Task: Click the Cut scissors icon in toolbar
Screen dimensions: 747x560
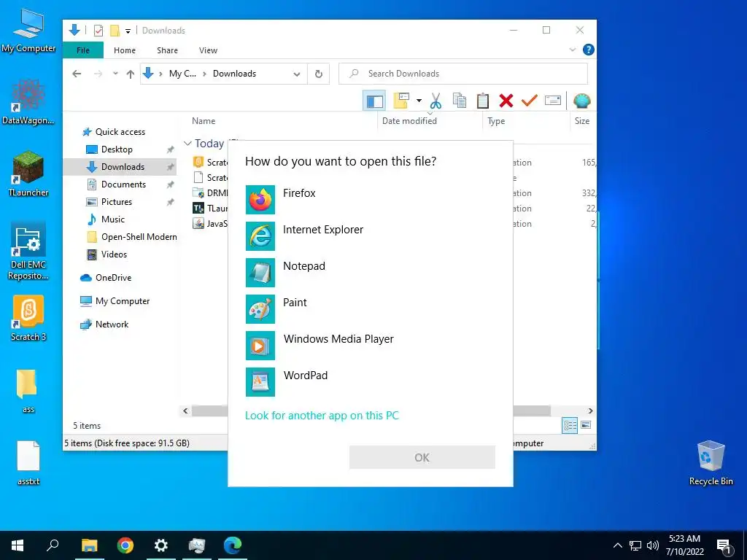Action: tap(436, 101)
